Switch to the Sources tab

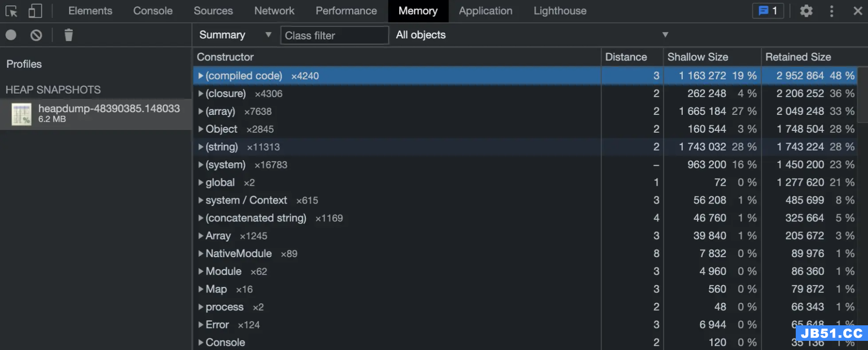click(x=213, y=11)
